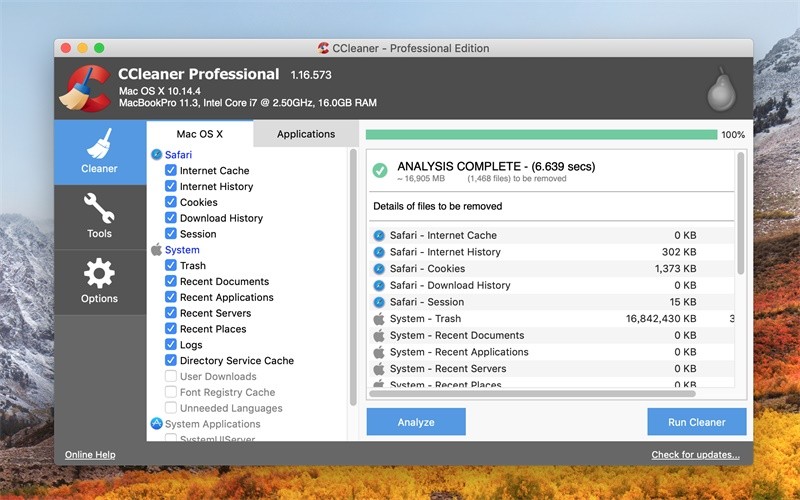Click the Safari compass icon in the tree

point(157,155)
